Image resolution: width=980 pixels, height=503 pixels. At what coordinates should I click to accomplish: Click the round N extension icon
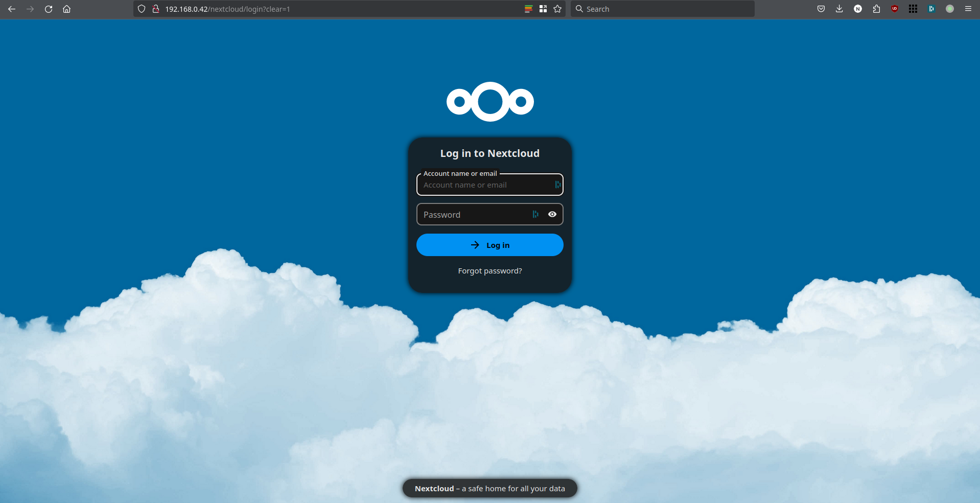[858, 9]
